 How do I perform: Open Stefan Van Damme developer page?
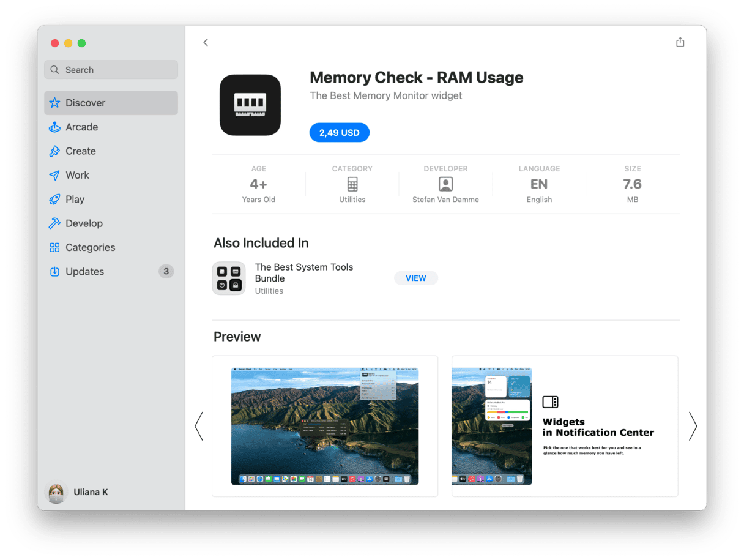pos(445,200)
